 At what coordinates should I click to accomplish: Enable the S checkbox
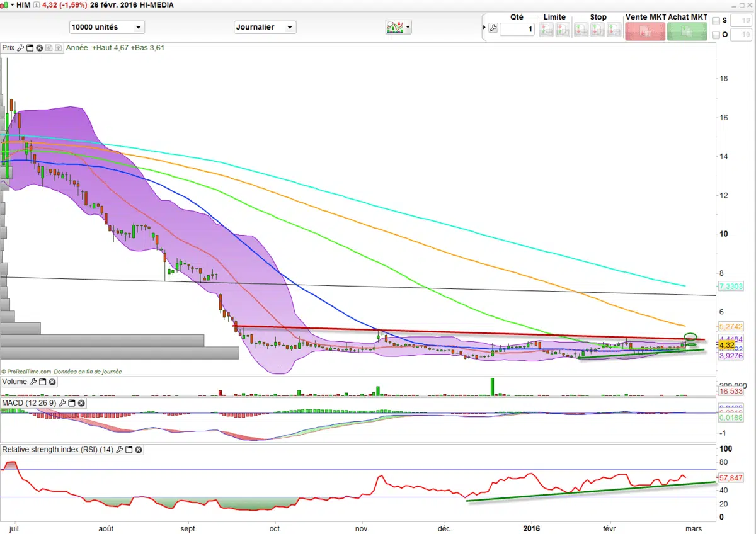click(x=716, y=21)
